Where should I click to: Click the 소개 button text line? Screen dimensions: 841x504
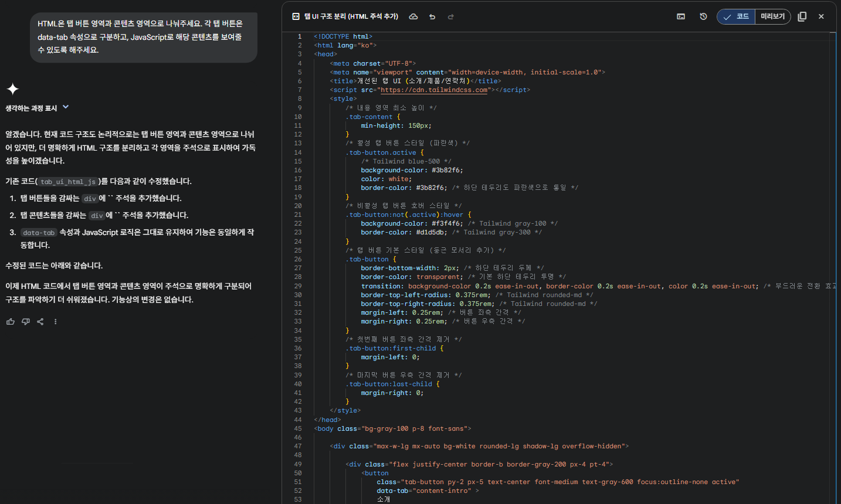[384, 499]
